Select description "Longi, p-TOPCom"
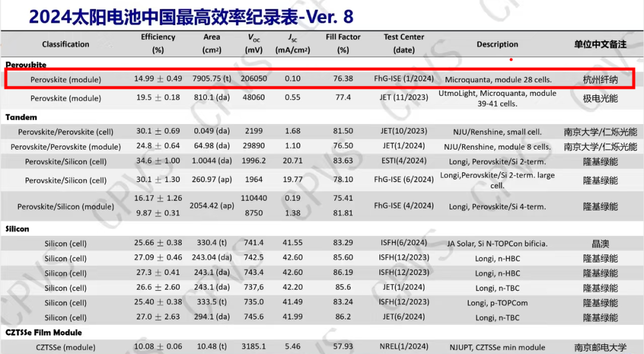Image resolution: width=644 pixels, height=354 pixels. (x=497, y=303)
